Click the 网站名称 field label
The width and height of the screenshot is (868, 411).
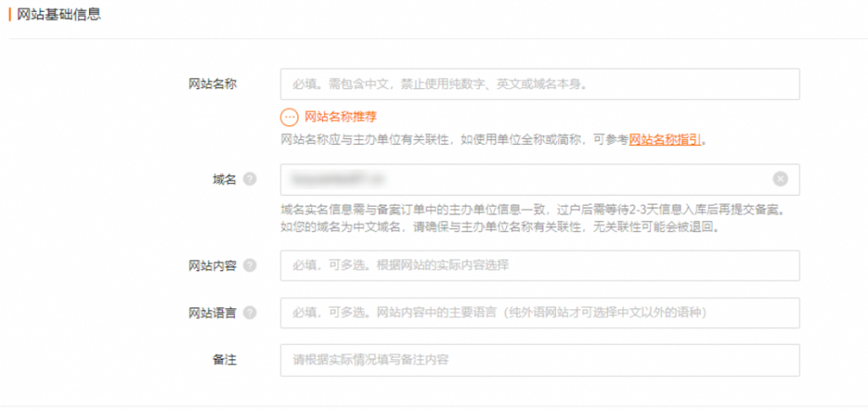click(212, 84)
